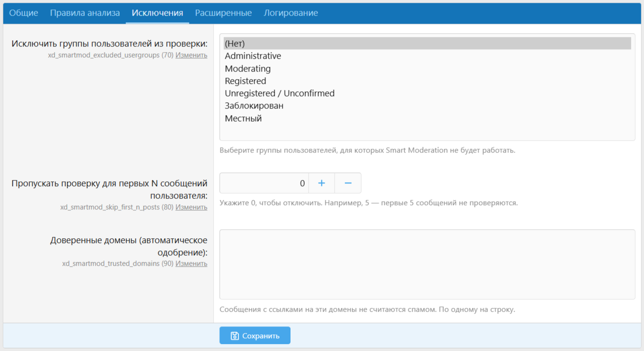Select Unregistered / Unconfirmed group

pos(279,93)
